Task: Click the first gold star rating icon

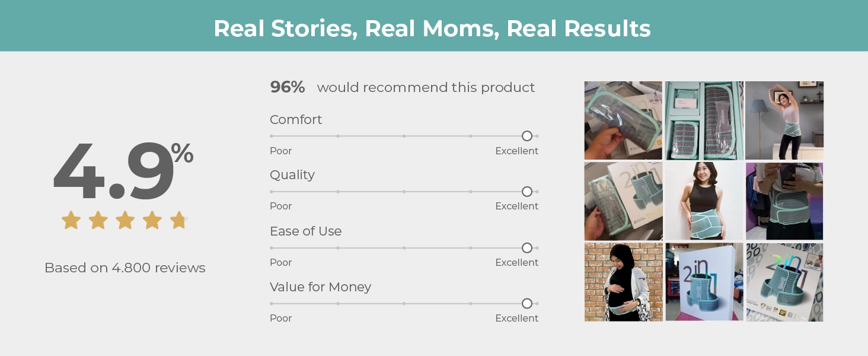Action: (x=71, y=220)
